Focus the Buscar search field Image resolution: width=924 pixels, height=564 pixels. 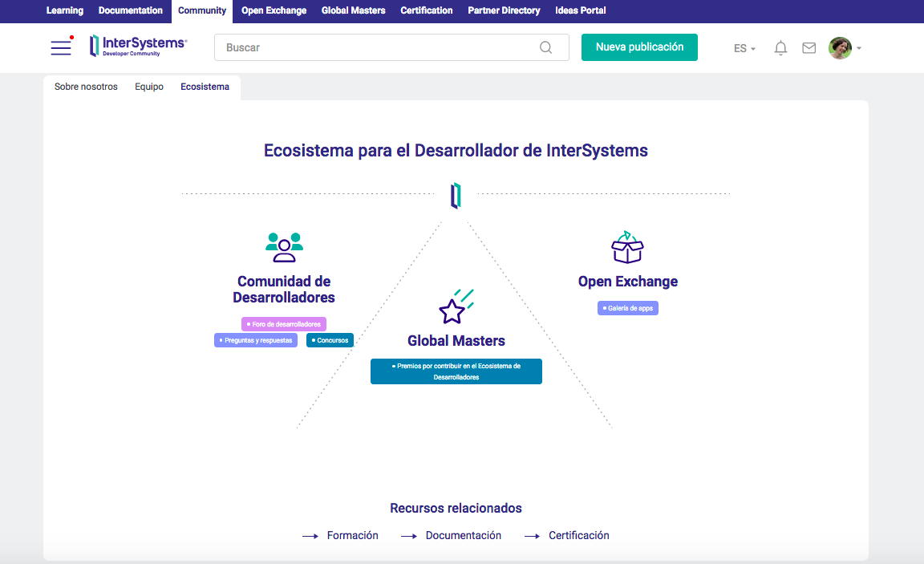tap(377, 47)
